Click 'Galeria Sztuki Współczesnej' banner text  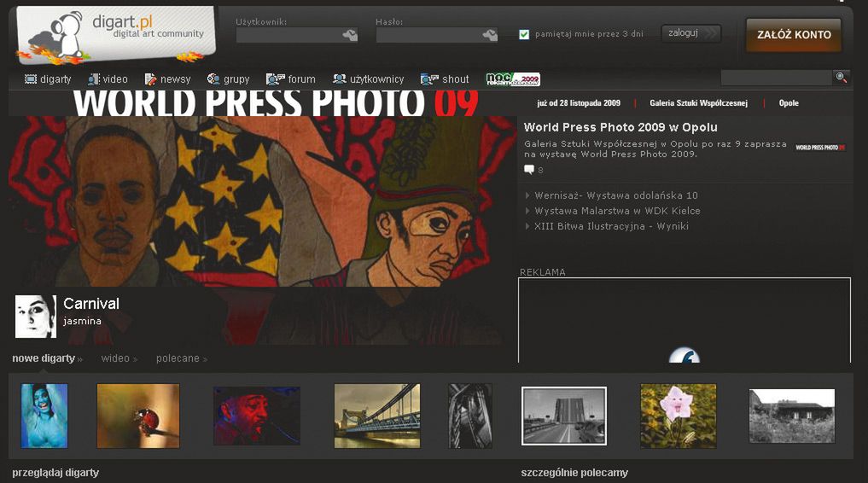tap(699, 103)
